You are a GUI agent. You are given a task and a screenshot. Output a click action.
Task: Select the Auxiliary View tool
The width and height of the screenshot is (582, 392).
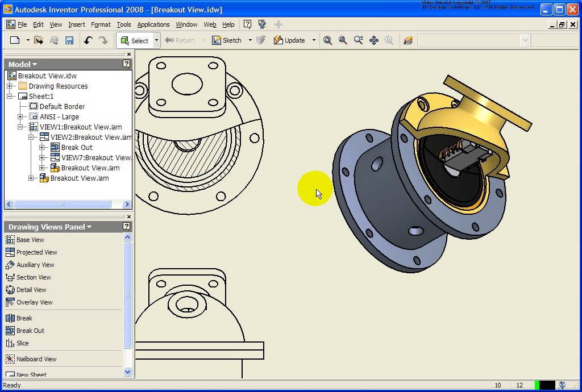pos(30,265)
